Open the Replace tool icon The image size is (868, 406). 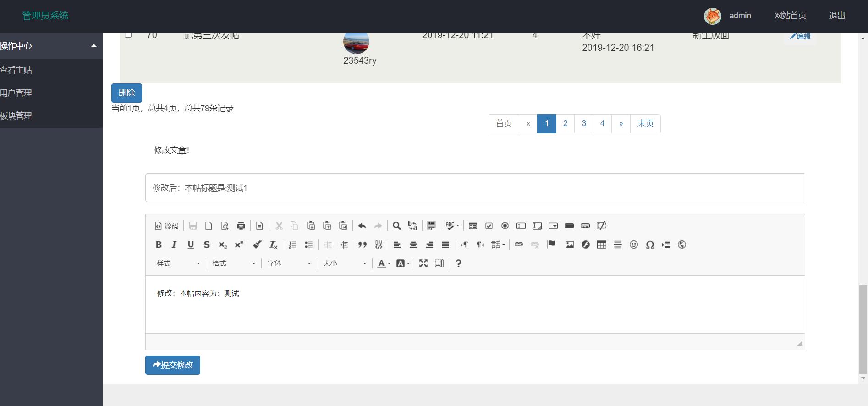[x=413, y=226]
